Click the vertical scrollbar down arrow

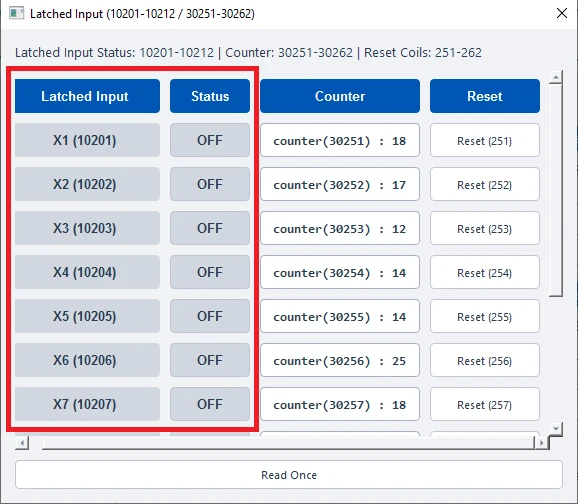(556, 429)
